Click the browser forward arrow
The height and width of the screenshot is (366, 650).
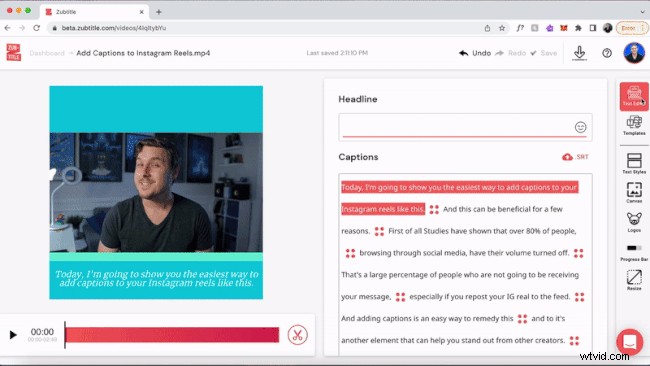coord(22,28)
